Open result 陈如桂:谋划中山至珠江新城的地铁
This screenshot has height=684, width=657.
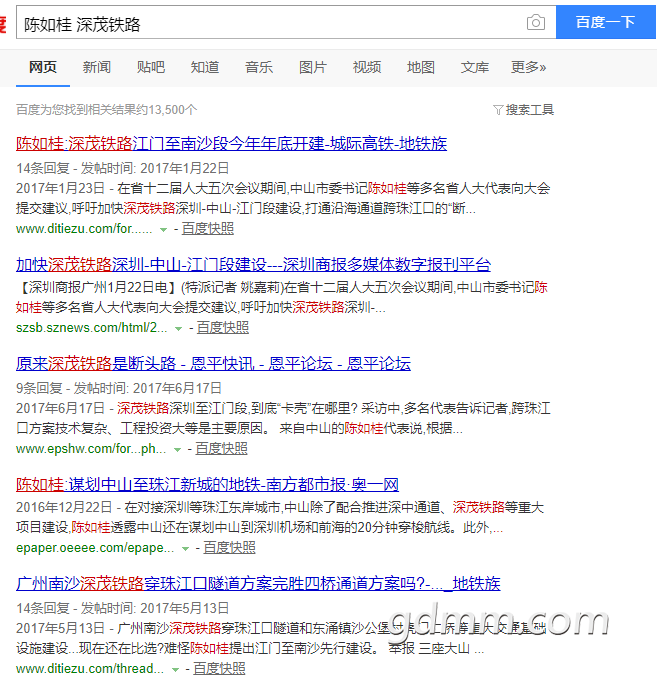coord(208,484)
